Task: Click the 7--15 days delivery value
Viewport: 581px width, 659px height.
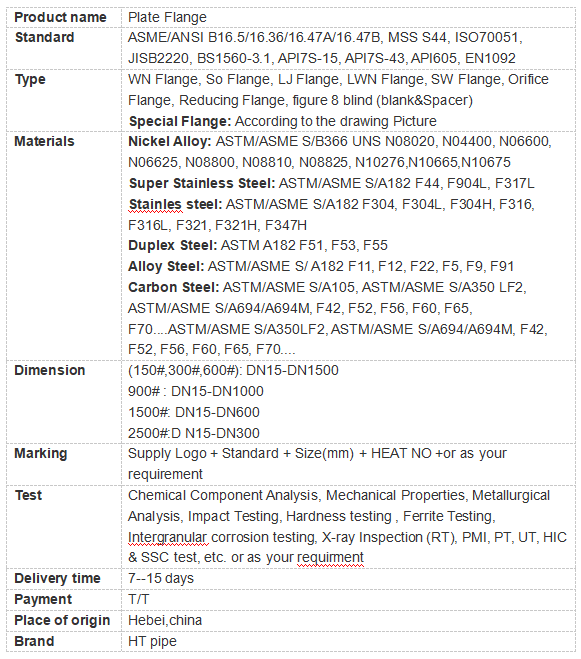Action: [161, 579]
